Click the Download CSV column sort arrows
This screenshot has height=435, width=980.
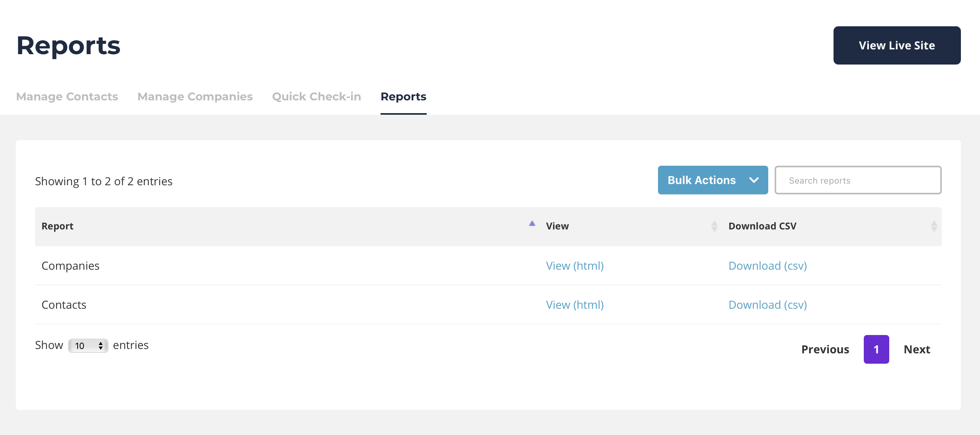934,226
